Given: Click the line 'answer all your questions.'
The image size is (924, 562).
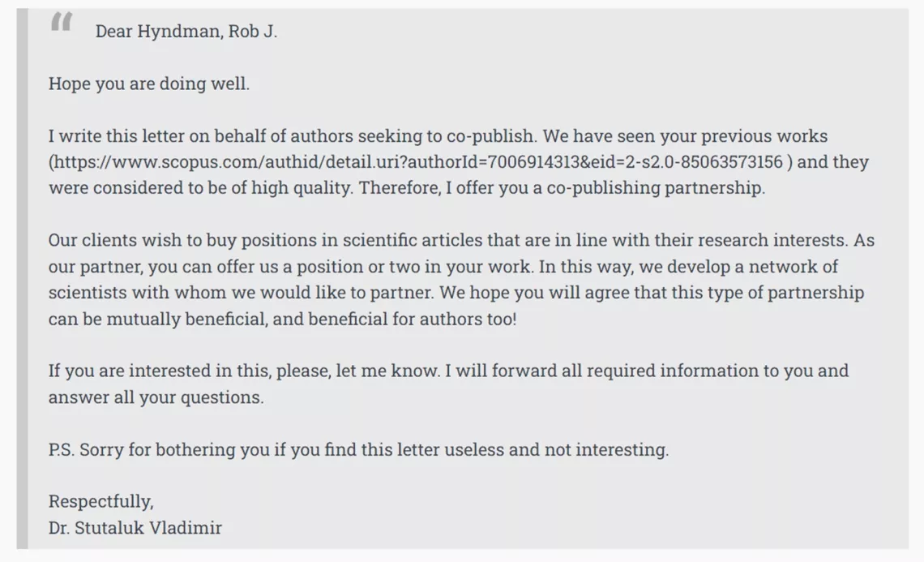Looking at the screenshot, I should [156, 397].
